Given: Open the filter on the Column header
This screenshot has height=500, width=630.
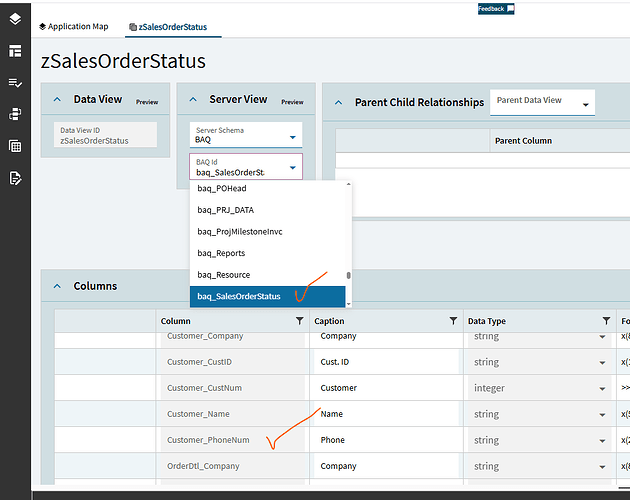Looking at the screenshot, I should click(299, 321).
